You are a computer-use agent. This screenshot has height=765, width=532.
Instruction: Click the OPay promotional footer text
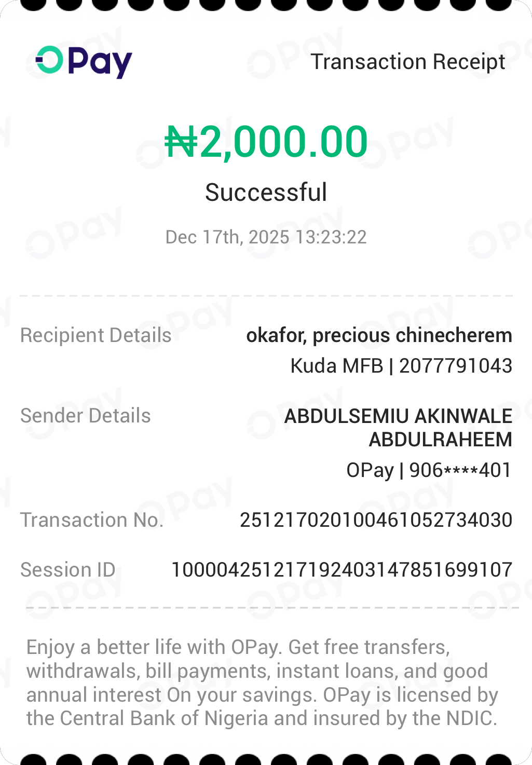pyautogui.click(x=262, y=682)
